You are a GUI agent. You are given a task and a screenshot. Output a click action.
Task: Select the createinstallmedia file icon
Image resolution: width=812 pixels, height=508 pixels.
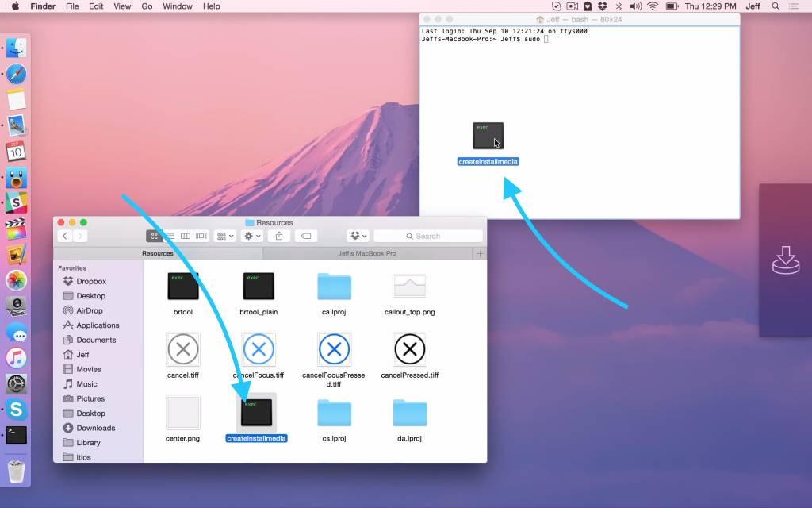pyautogui.click(x=256, y=412)
